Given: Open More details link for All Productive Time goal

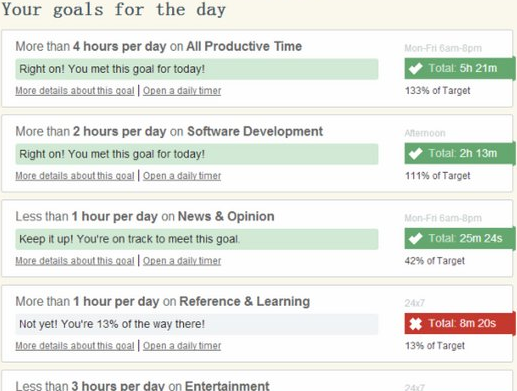Looking at the screenshot, I should (75, 91).
